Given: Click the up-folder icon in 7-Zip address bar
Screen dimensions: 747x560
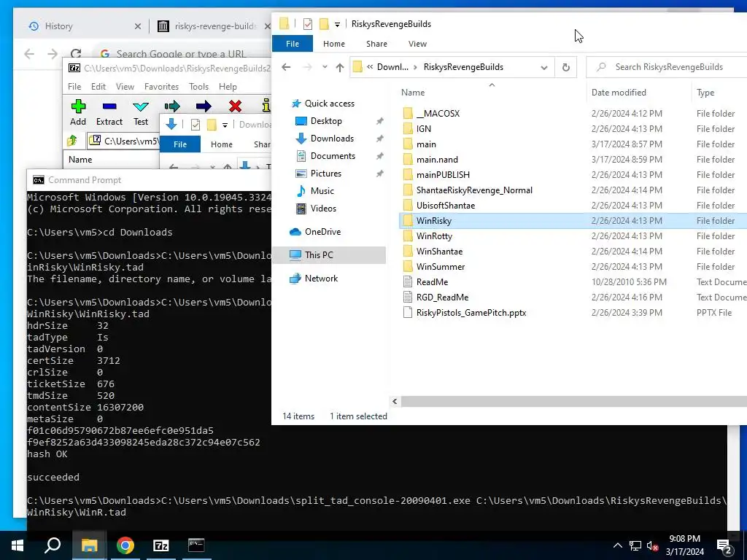Looking at the screenshot, I should (x=72, y=141).
